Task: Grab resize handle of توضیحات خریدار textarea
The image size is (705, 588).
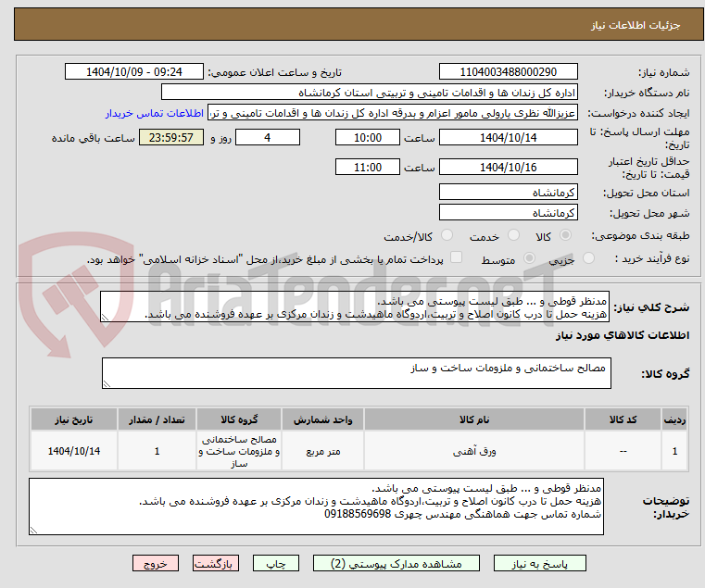Action: [33, 530]
